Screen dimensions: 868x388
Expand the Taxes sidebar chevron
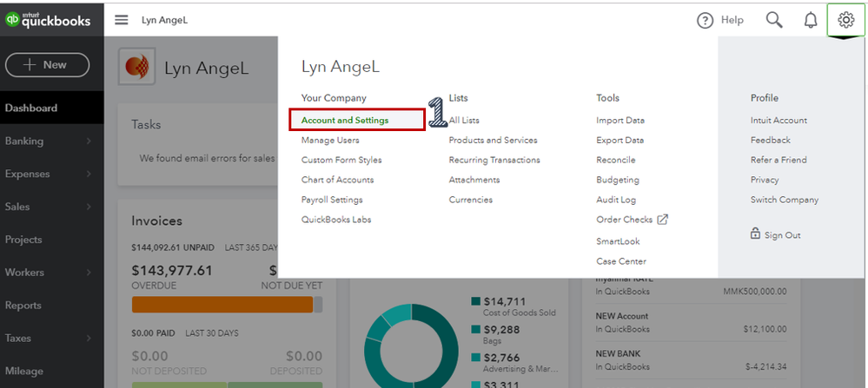pos(89,339)
